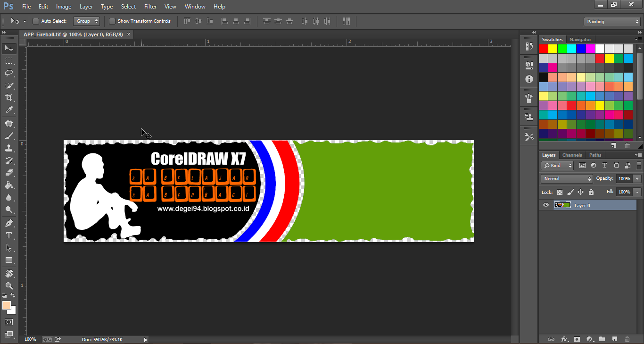Open the Layers panel options menu

638,155
